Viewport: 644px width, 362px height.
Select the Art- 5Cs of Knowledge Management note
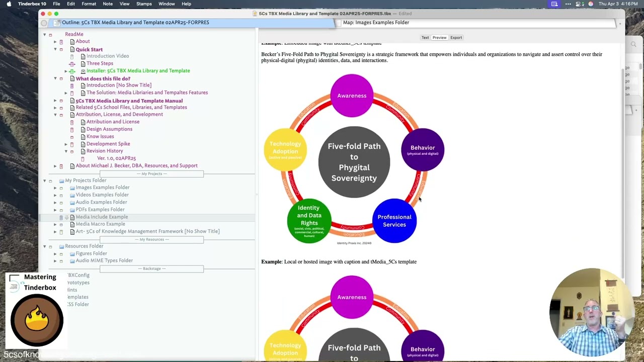tap(147, 231)
